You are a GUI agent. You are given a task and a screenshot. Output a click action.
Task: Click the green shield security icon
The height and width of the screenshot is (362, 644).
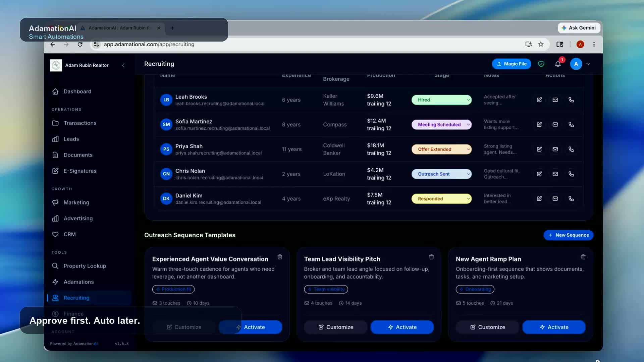tap(541, 64)
